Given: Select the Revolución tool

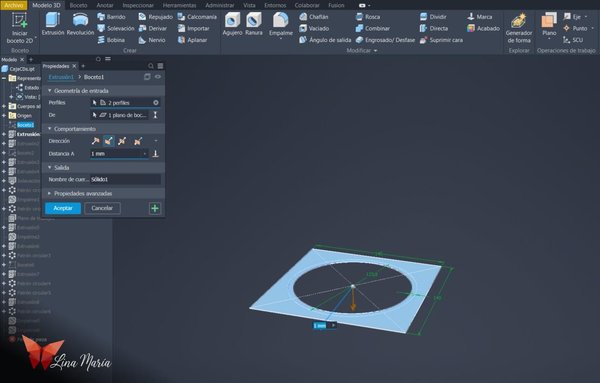Looking at the screenshot, I should click(x=80, y=24).
